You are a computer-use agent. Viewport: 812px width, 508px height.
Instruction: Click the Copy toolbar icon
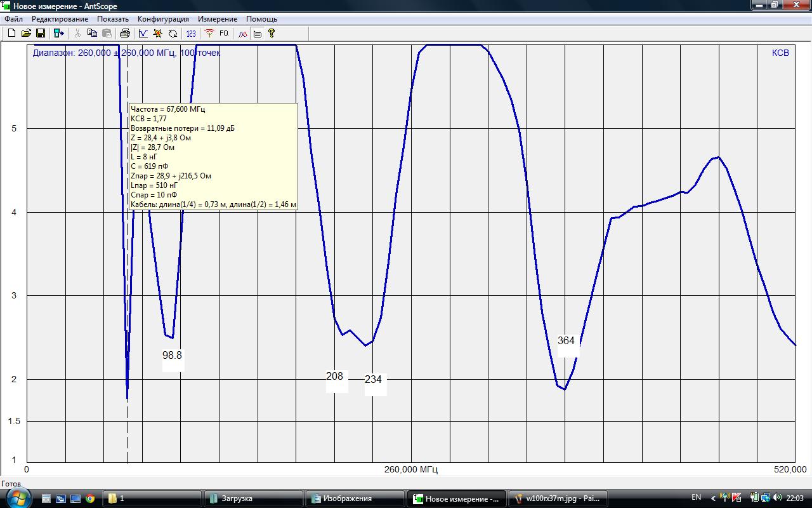[x=92, y=33]
